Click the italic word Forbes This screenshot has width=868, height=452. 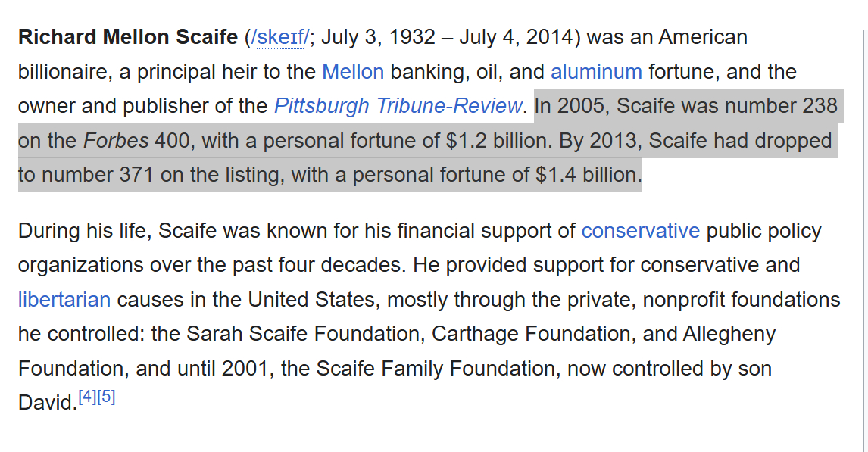[116, 141]
